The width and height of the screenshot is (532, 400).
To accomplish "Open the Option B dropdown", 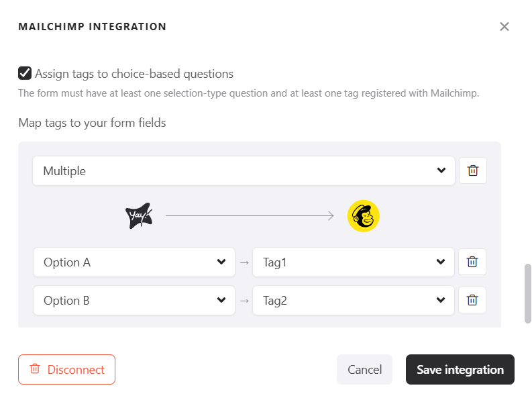I will click(x=134, y=300).
